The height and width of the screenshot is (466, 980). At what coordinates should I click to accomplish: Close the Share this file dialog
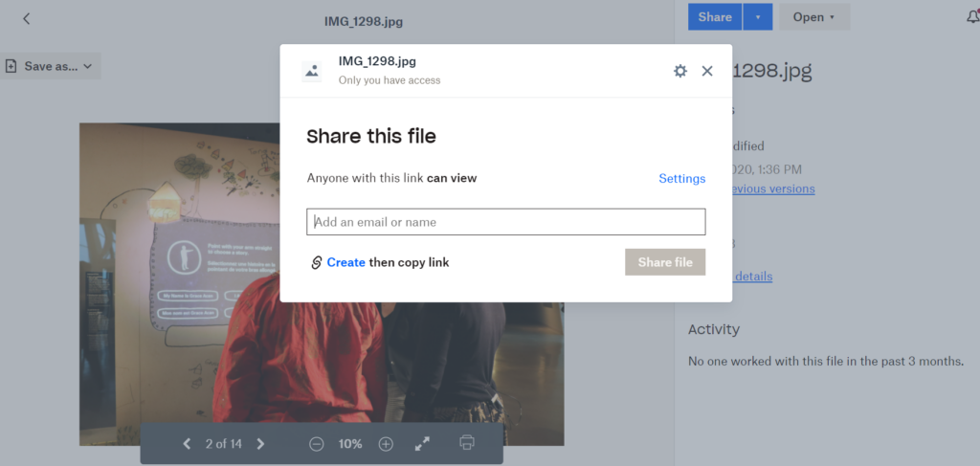[x=707, y=71]
